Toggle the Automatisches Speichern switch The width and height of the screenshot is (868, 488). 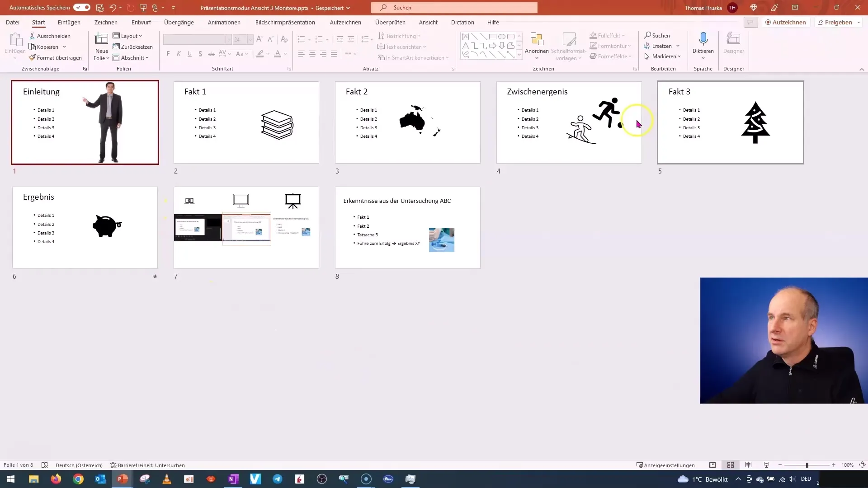[x=82, y=8]
